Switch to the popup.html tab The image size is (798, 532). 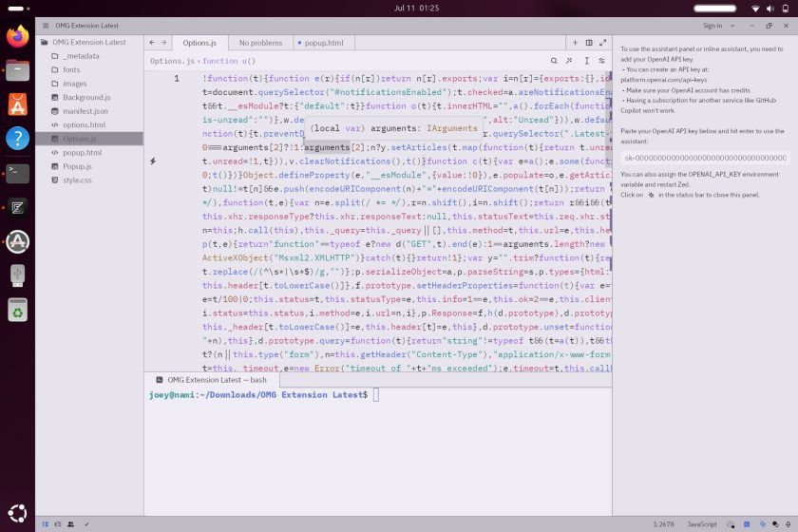tap(323, 43)
